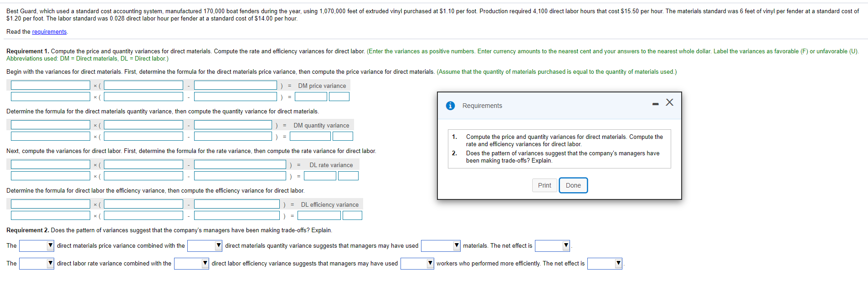Viewport: 868px width, 306px height.
Task: Click the blue info icon beside Requirements
Action: pyautogui.click(x=450, y=106)
